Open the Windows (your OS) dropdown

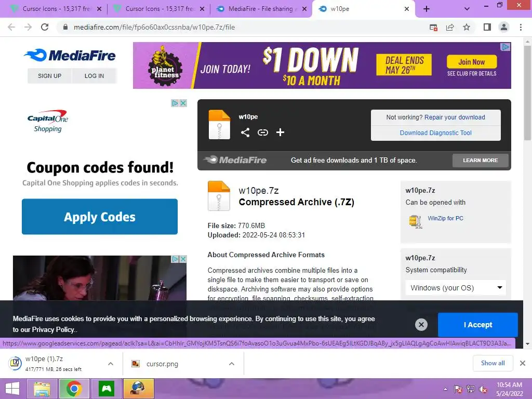click(x=456, y=288)
